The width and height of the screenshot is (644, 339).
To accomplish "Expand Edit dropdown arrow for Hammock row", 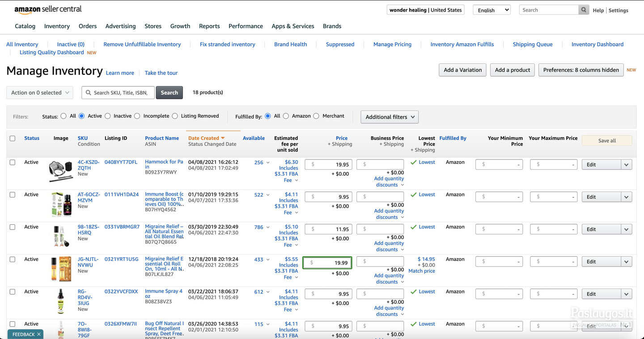I will coord(627,165).
